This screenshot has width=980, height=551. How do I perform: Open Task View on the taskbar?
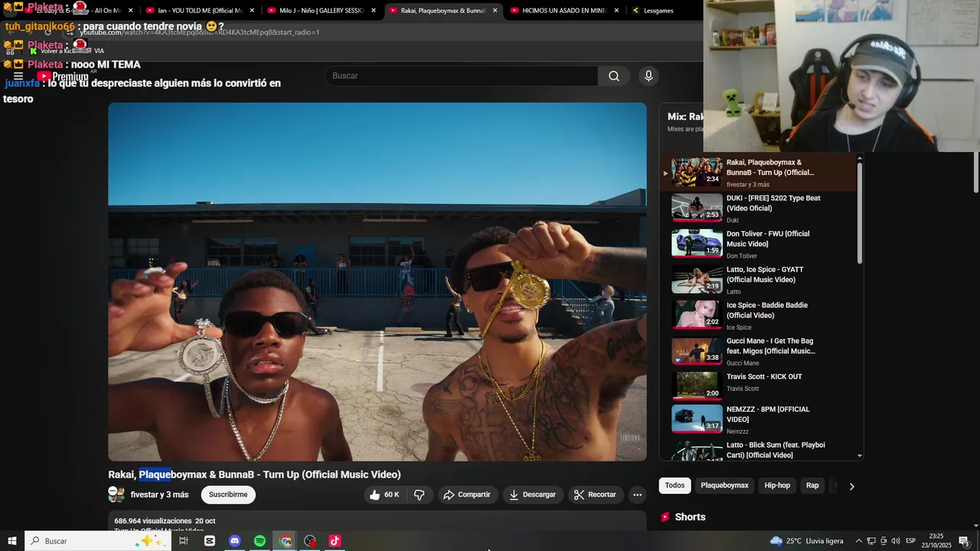[x=184, y=541]
